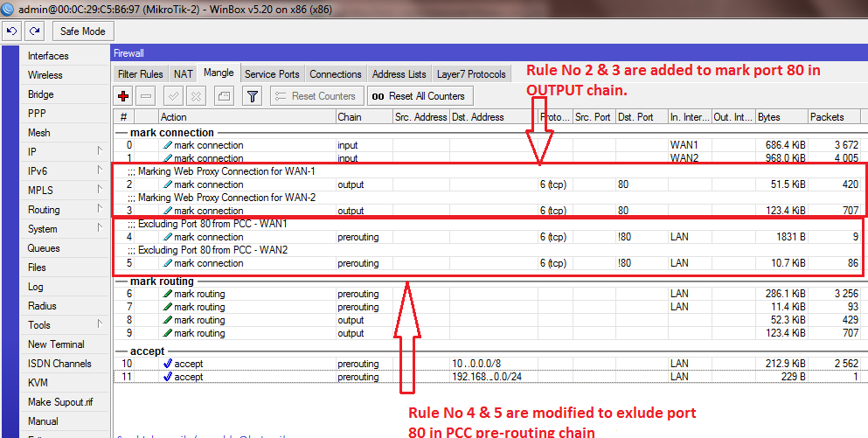This screenshot has width=868, height=438.
Task: Click the Redo arrow icon
Action: click(x=35, y=31)
